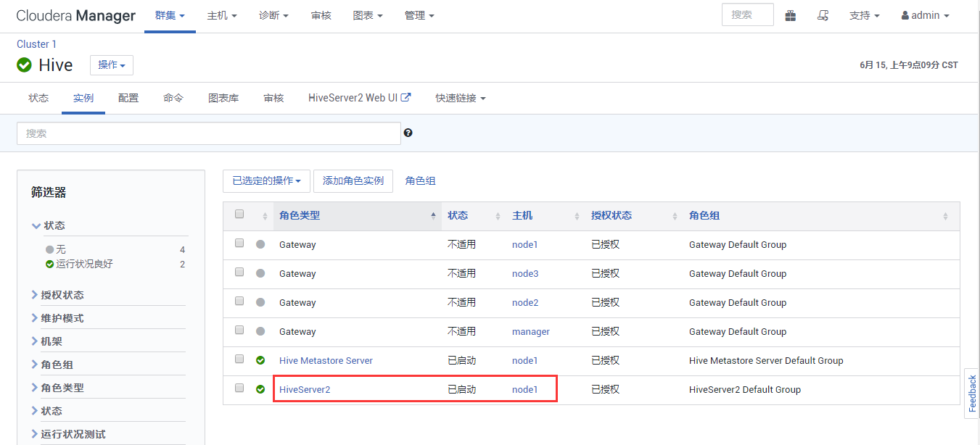Click sort arrows on 角色组 column
The height and width of the screenshot is (445, 980).
tap(945, 216)
